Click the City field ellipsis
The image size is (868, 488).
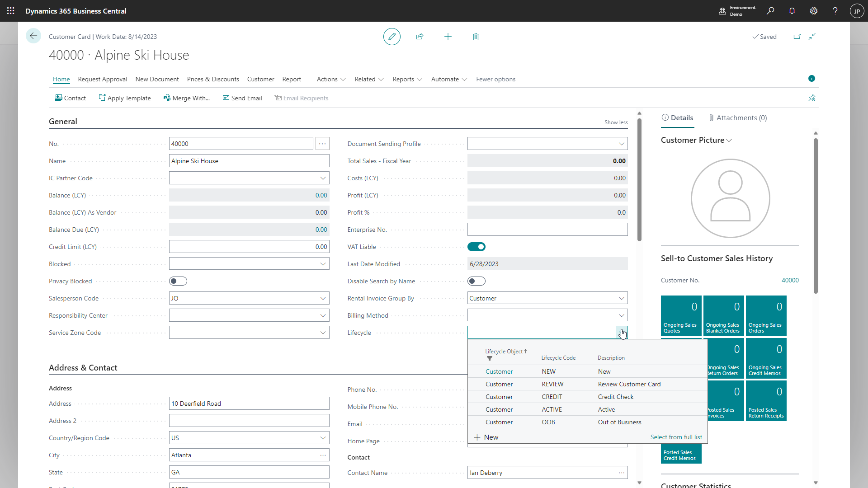pyautogui.click(x=323, y=455)
